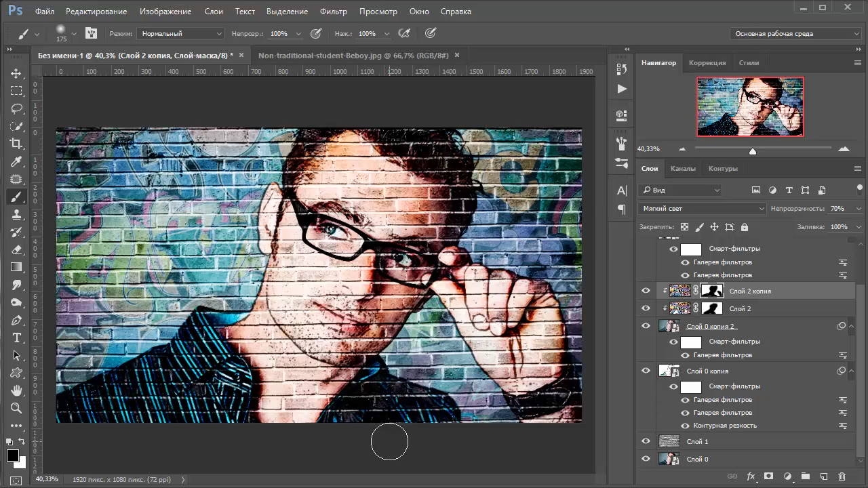This screenshot has width=868, height=488.
Task: Switch to the Non-traditional-student-Beboy.jpg document tab
Action: pos(353,55)
